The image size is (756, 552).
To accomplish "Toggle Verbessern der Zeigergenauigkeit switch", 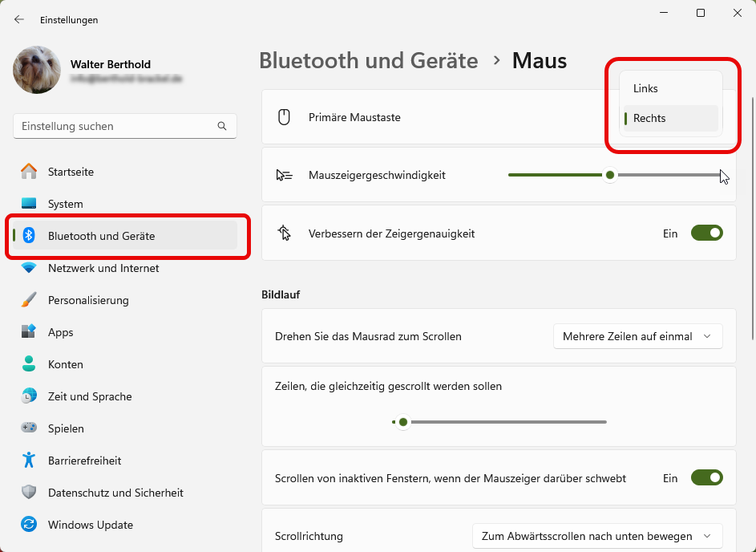I will click(x=706, y=233).
